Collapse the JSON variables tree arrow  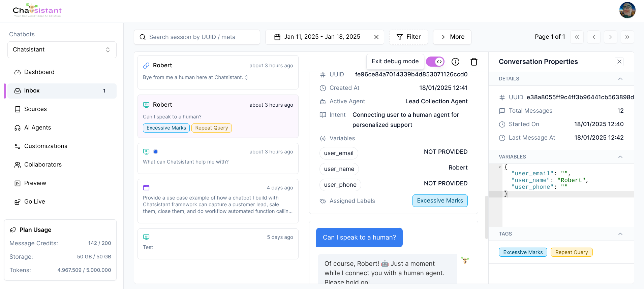click(500, 167)
